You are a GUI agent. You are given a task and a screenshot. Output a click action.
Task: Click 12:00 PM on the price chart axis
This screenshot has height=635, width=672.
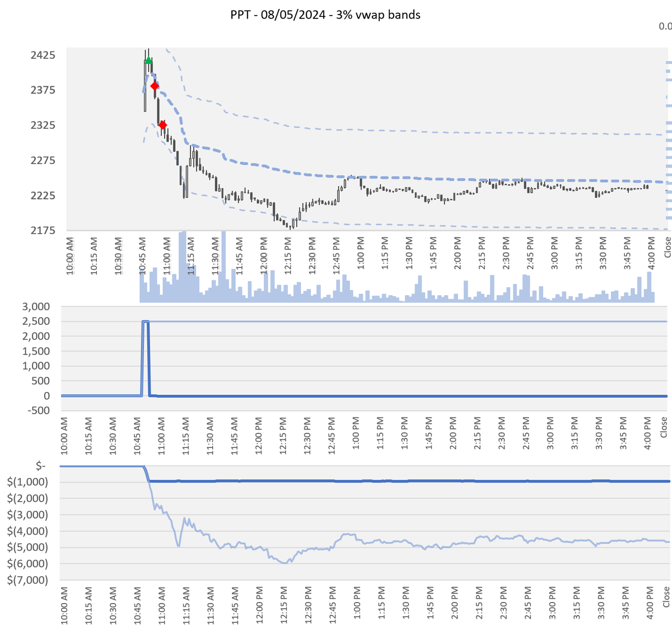tap(264, 256)
